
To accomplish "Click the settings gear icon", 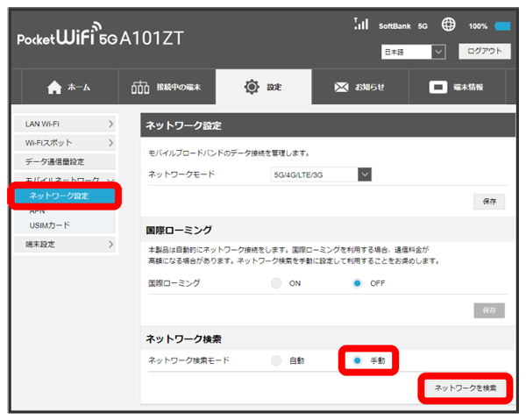I will (x=252, y=88).
